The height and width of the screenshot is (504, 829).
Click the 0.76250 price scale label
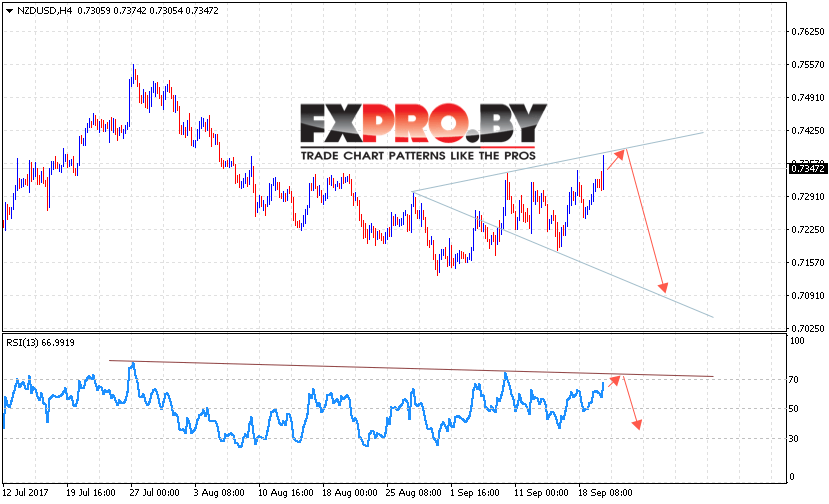point(807,32)
